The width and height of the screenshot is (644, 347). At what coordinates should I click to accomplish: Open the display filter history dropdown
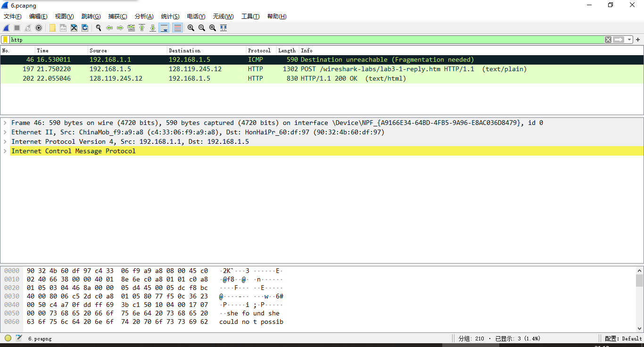click(x=629, y=40)
